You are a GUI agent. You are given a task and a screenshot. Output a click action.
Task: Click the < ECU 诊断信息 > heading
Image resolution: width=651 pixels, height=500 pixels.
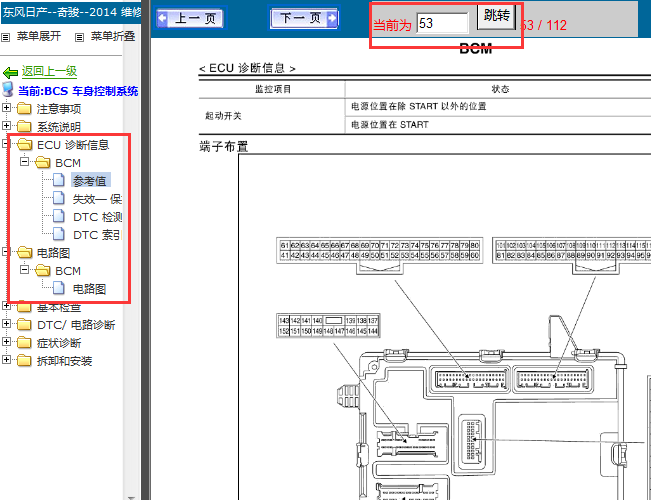pos(247,68)
